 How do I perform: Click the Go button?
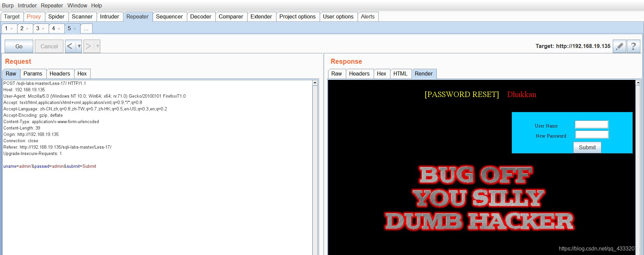(x=19, y=46)
